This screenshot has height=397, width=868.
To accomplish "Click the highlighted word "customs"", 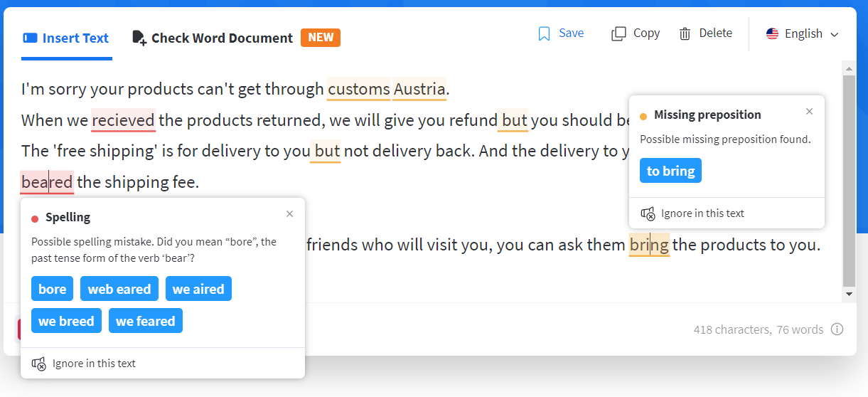I will (358, 89).
